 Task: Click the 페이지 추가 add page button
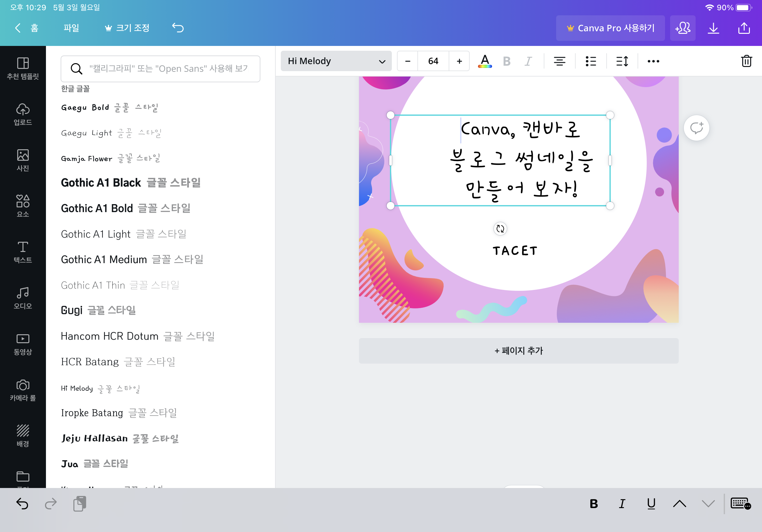[519, 351]
